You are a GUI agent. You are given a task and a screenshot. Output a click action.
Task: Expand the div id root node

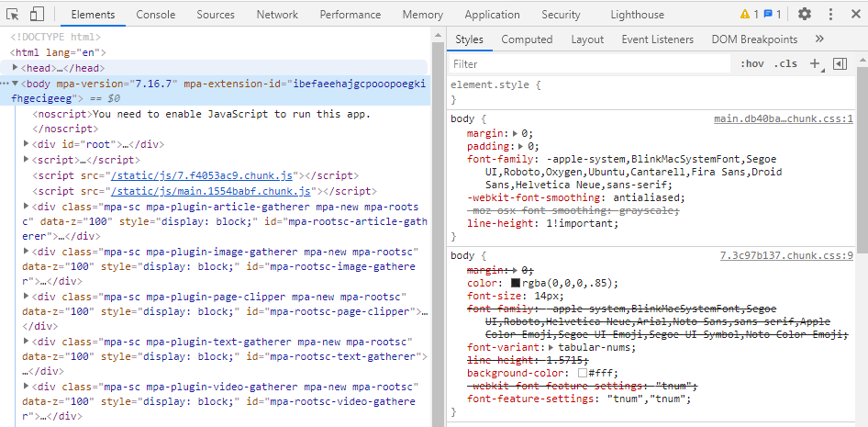click(x=27, y=144)
